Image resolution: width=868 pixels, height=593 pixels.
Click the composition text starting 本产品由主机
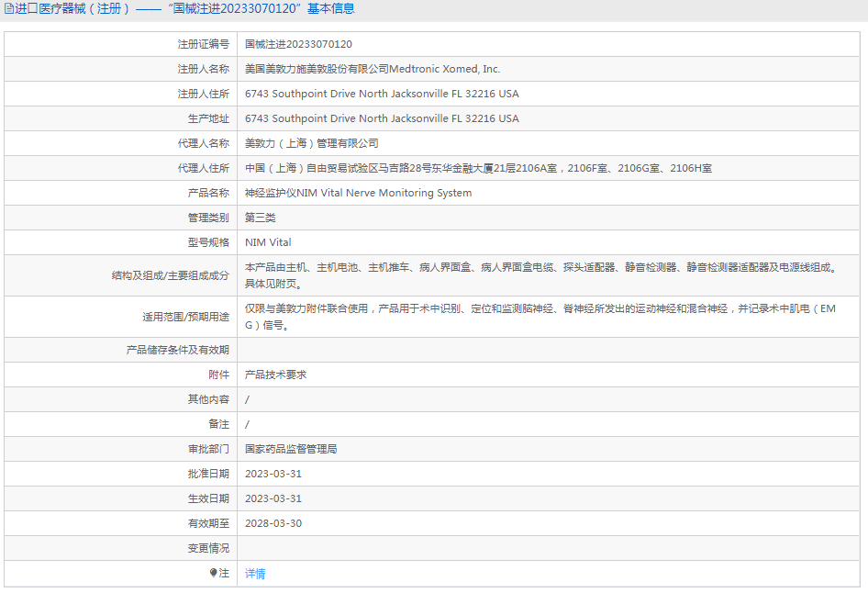[x=542, y=275]
